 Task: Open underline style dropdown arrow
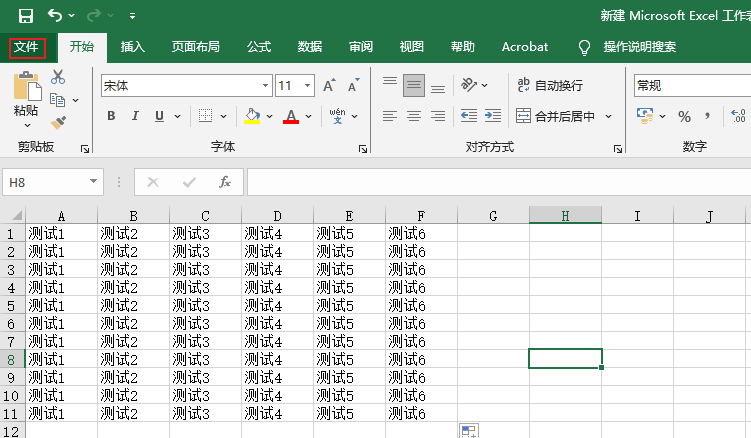pos(177,116)
